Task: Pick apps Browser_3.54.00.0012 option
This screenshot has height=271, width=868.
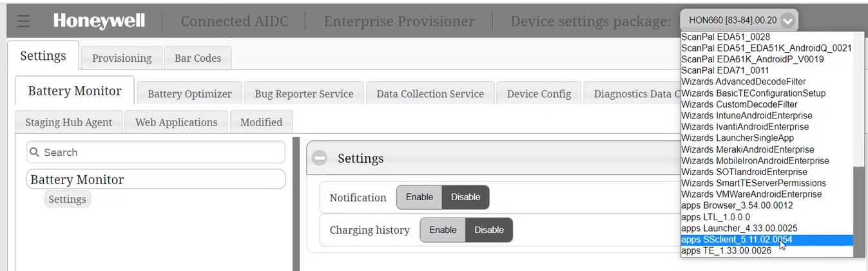Action: click(767, 205)
